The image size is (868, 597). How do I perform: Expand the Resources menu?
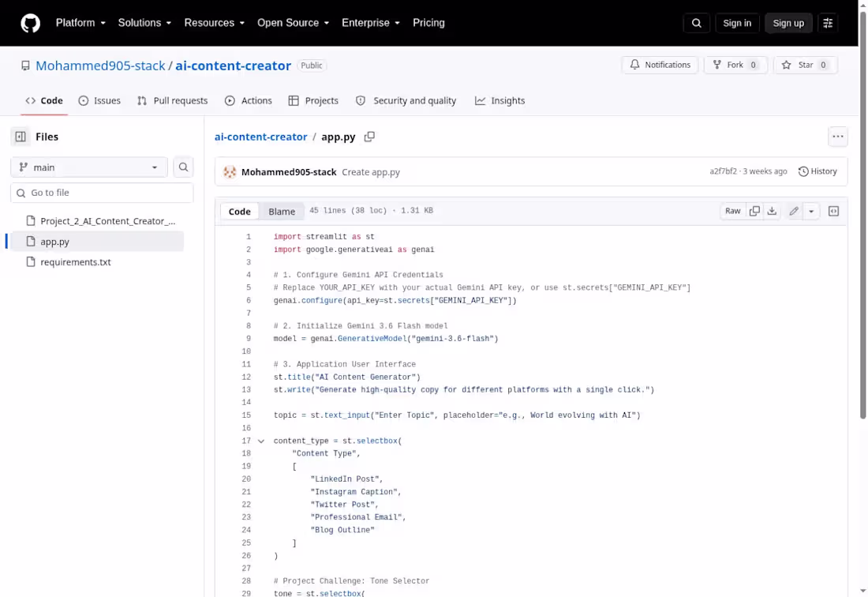(x=214, y=23)
